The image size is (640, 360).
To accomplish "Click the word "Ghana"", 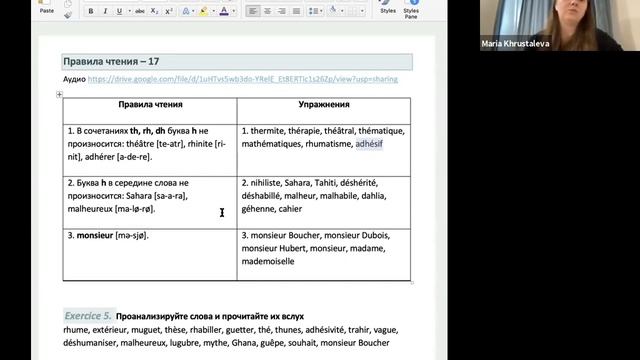I will click(244, 343).
